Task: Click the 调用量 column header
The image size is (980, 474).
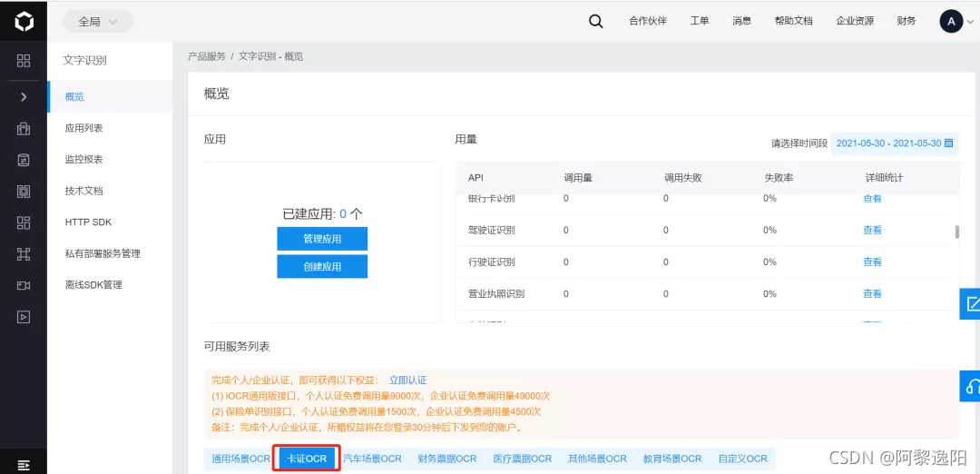Action: (x=577, y=178)
